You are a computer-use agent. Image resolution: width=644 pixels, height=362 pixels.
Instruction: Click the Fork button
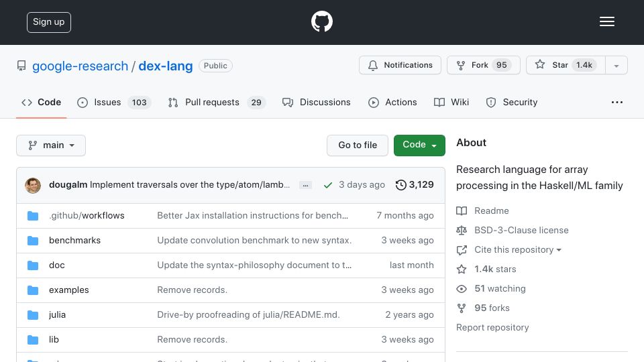pos(484,65)
